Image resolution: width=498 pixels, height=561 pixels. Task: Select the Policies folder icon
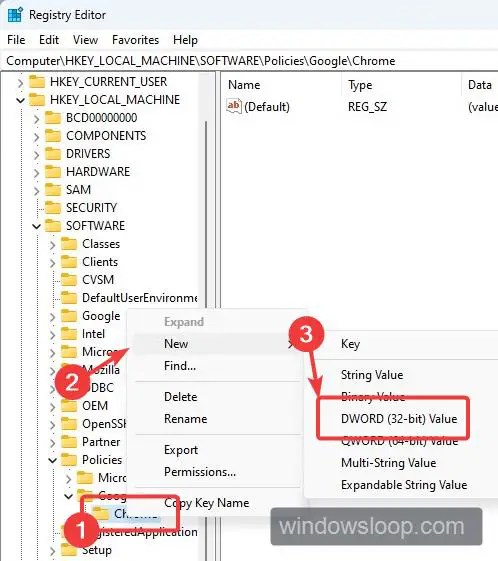point(69,459)
